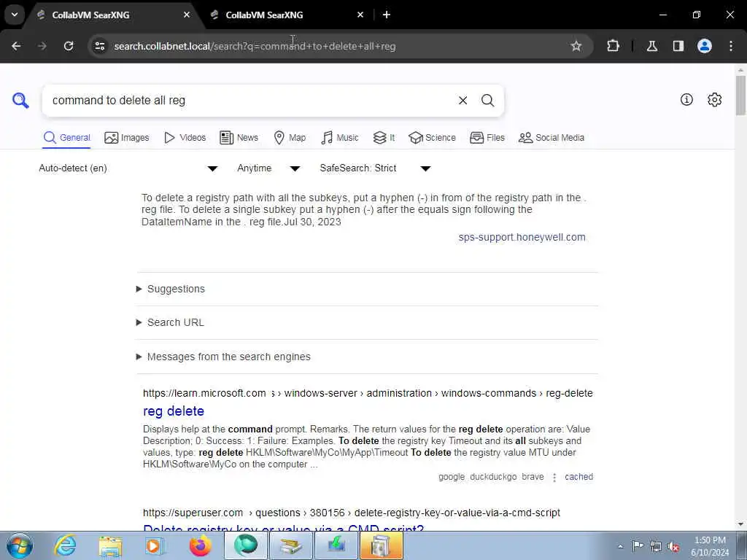Open the Windows Start menu orb
Screen dimensions: 747x560
click(20, 545)
